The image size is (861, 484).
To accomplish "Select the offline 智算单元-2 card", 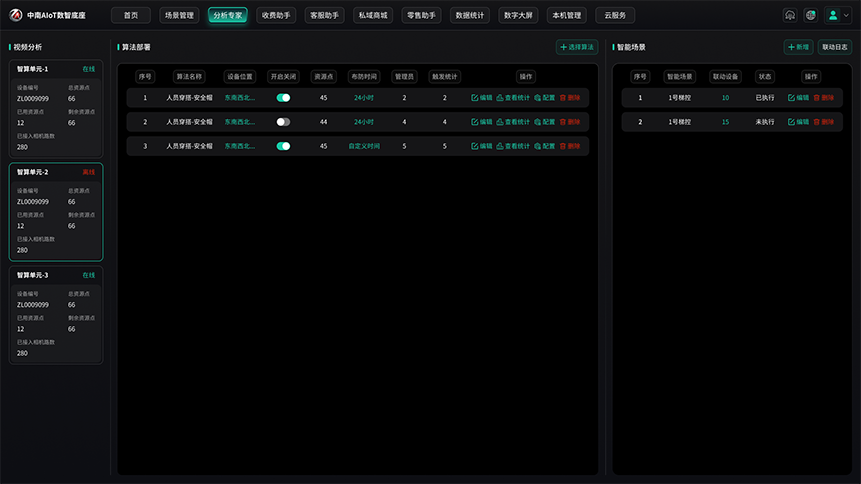I will [x=56, y=212].
